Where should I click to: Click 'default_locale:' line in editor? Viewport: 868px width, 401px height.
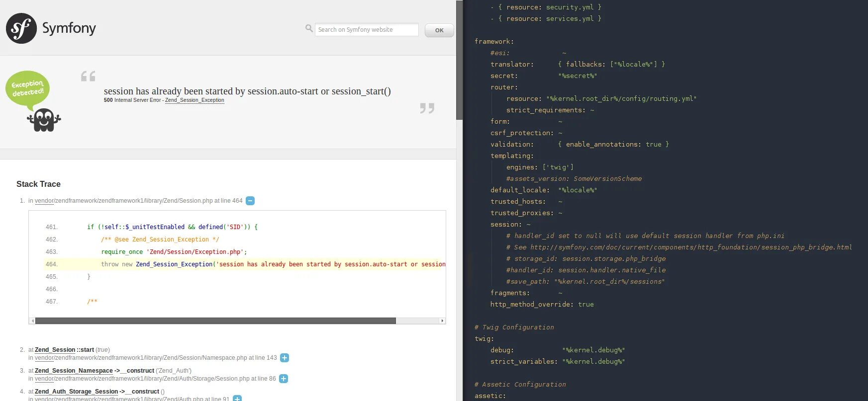point(544,190)
